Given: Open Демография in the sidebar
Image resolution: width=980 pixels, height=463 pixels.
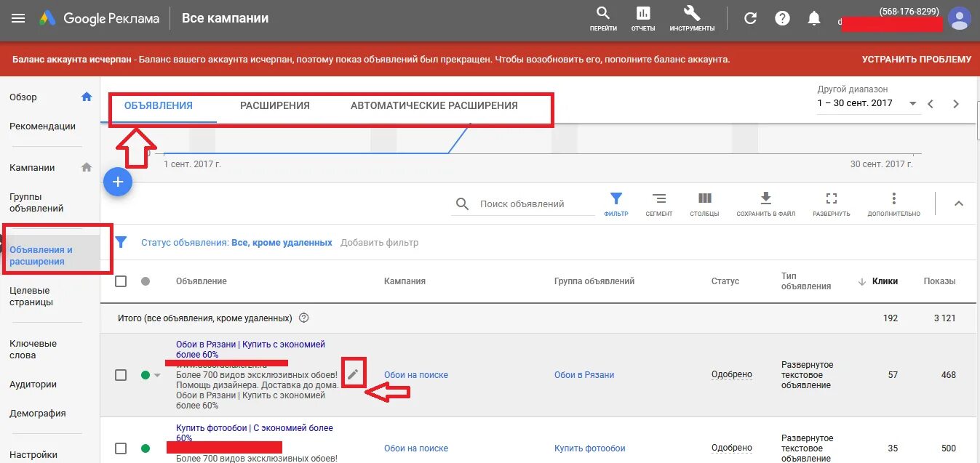Looking at the screenshot, I should tap(37, 413).
